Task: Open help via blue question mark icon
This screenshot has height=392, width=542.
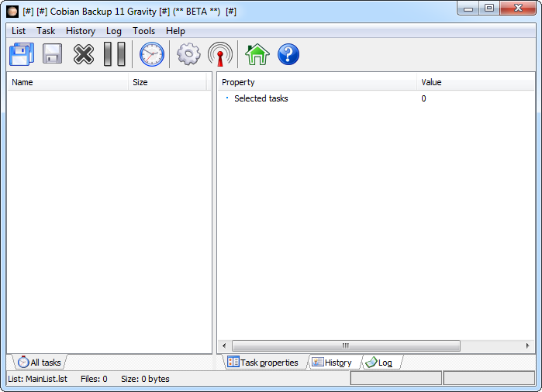Action: pos(288,54)
